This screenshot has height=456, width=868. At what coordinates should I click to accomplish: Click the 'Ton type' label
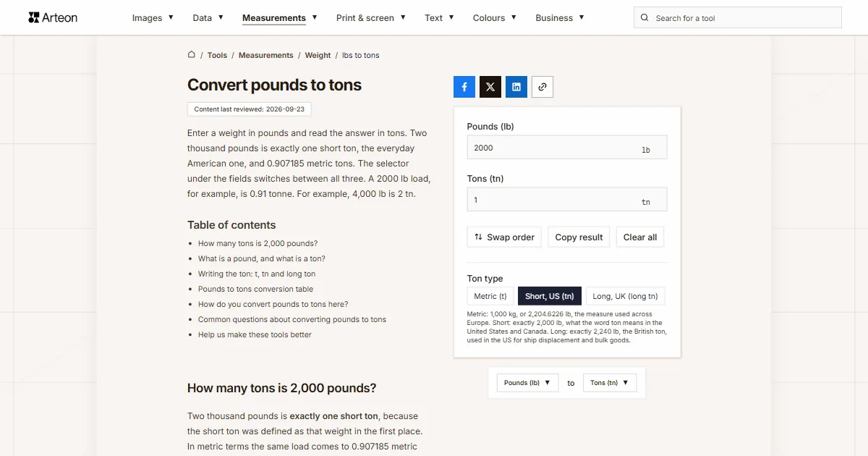pyautogui.click(x=485, y=279)
